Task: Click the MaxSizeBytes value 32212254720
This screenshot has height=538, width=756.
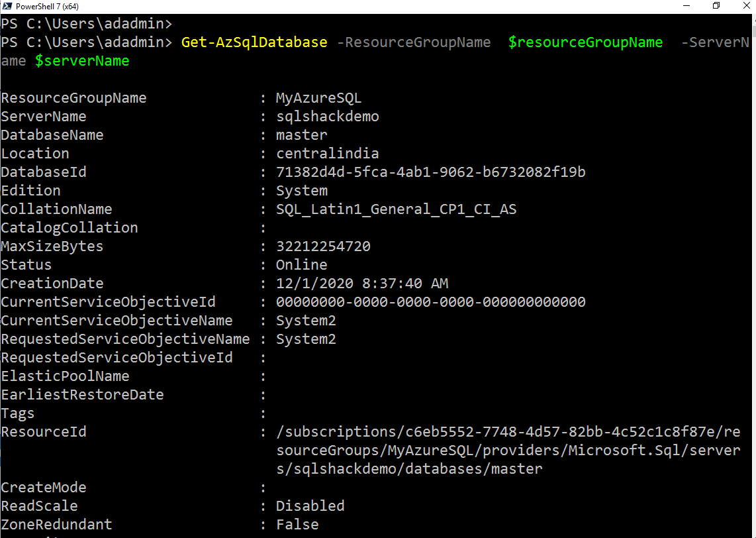Action: coord(323,246)
